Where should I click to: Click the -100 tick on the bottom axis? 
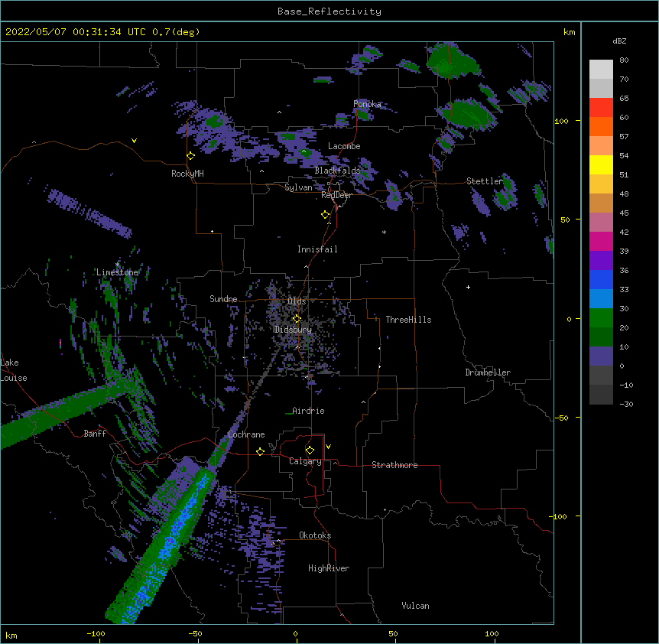(96, 634)
